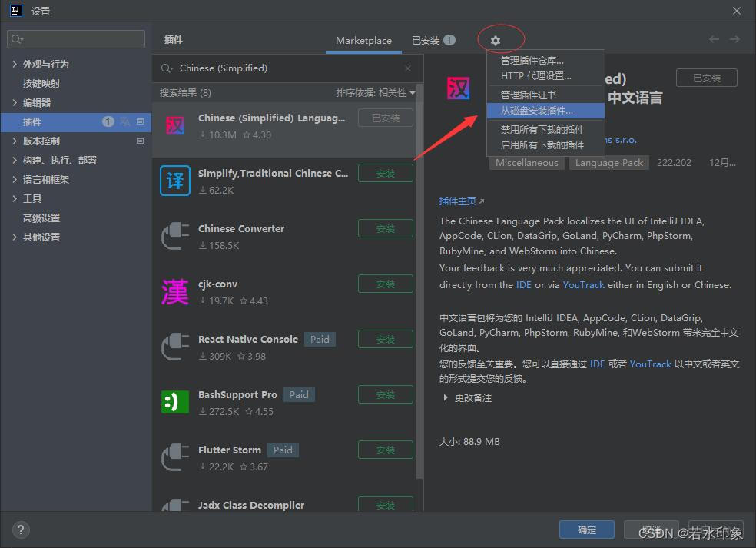This screenshot has width=756, height=548.
Task: Click the 搜索结果 (8) results label
Action: (x=185, y=93)
